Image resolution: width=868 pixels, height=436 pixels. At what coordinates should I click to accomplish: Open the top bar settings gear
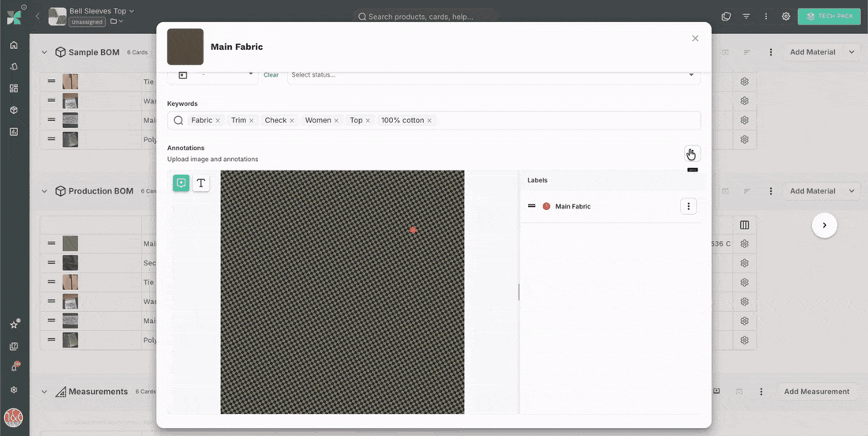pos(785,16)
